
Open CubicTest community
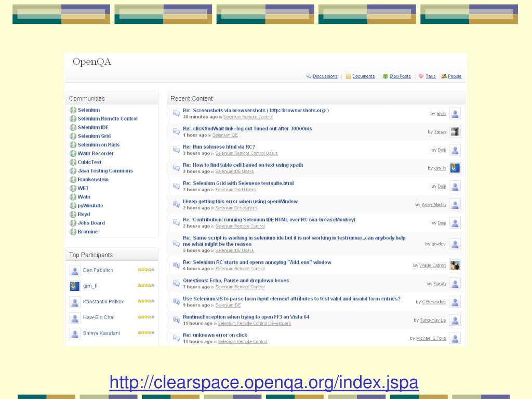point(89,162)
